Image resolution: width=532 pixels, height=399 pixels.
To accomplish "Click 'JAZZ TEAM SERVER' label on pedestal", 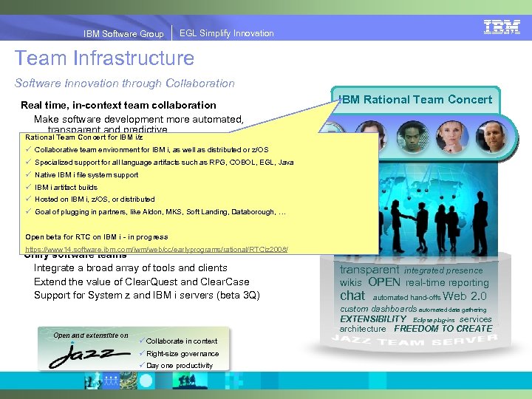I will click(415, 340).
